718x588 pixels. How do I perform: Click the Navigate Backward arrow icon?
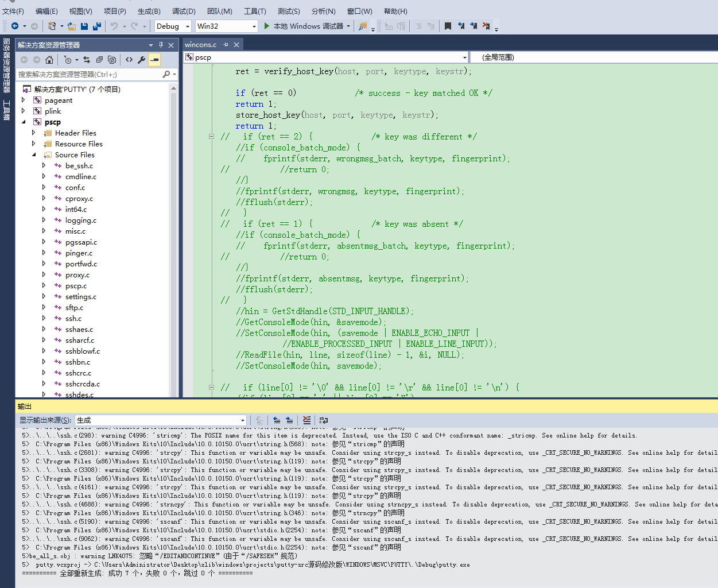tap(15, 26)
